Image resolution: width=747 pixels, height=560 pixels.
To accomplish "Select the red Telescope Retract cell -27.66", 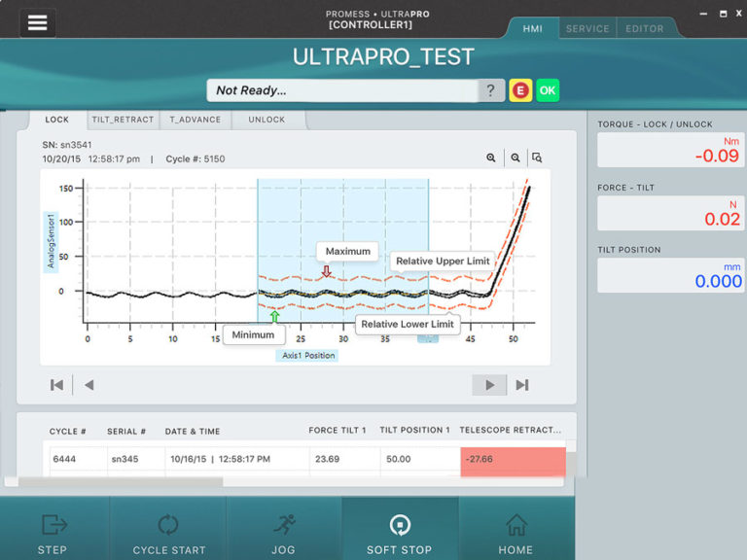I will pos(513,461).
